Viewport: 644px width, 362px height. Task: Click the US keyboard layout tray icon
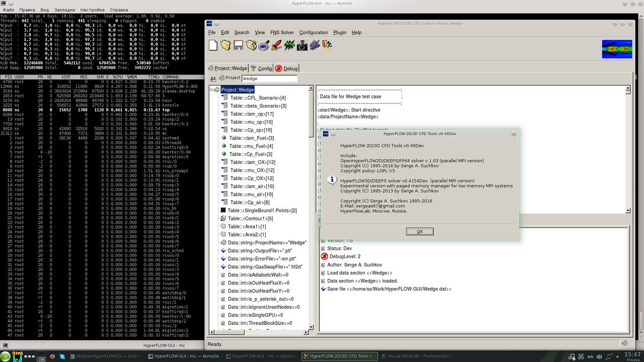coord(590,357)
